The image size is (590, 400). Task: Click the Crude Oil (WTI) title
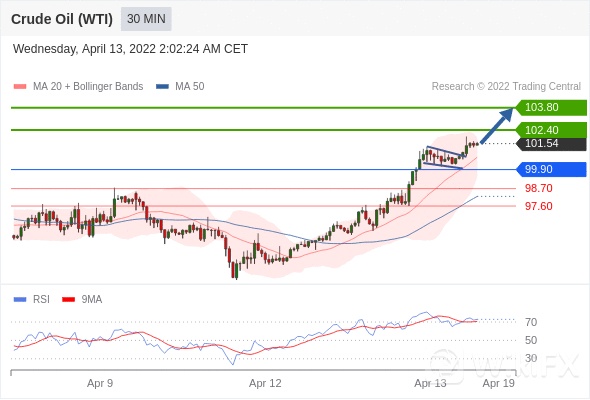(62, 19)
